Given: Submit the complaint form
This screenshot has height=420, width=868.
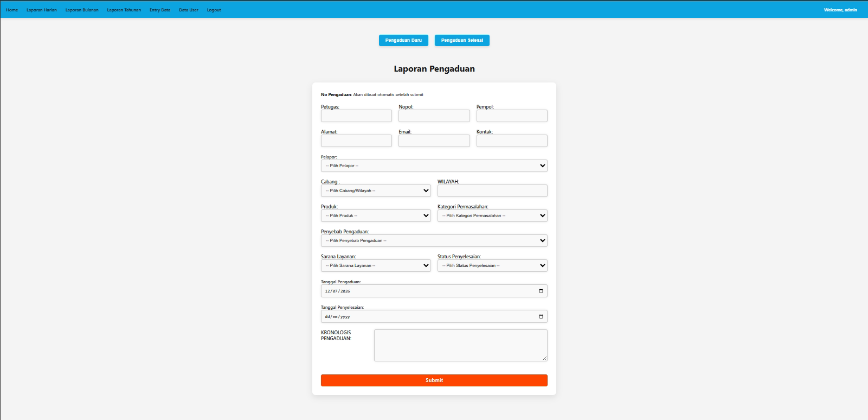Looking at the screenshot, I should pos(434,380).
